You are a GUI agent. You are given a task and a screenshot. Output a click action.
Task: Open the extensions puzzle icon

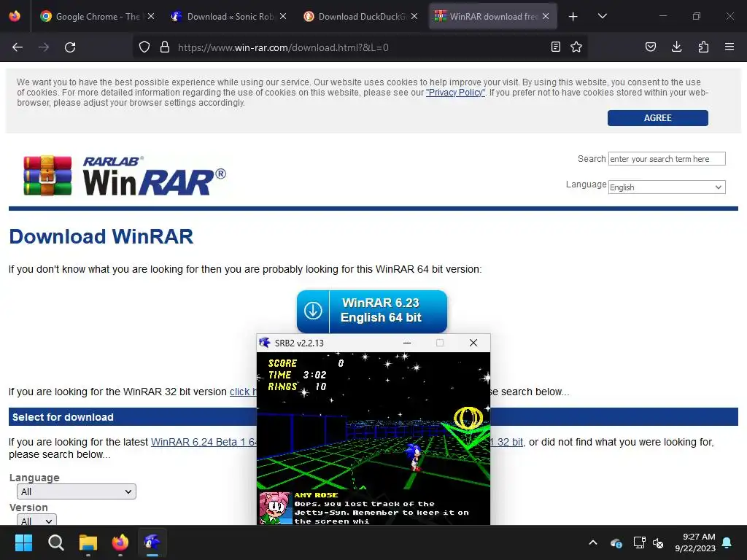(x=703, y=47)
